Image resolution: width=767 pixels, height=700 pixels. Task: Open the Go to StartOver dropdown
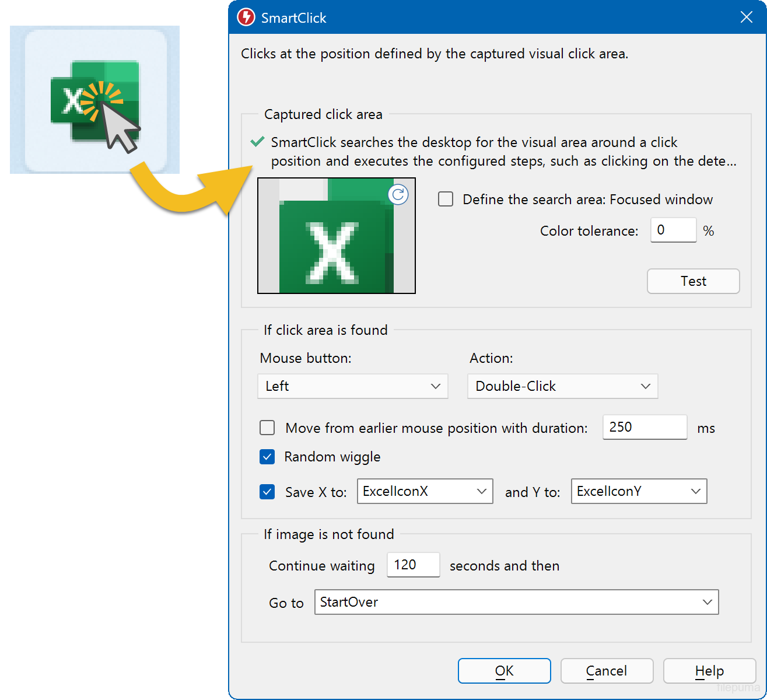[517, 602]
